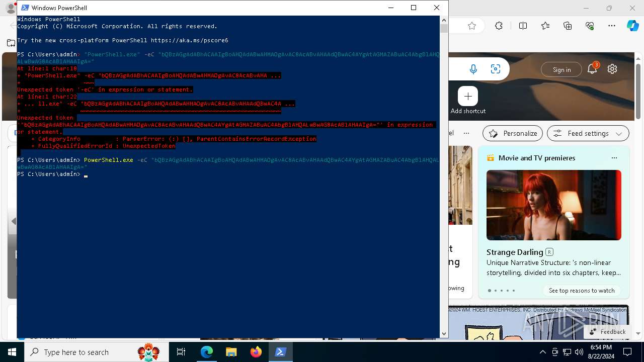Open the Strange Darling movie title
This screenshot has height=362, width=644.
(x=515, y=252)
